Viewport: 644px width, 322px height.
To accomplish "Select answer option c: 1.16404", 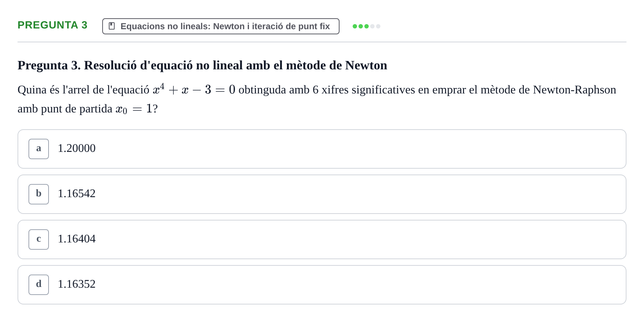I will point(322,239).
